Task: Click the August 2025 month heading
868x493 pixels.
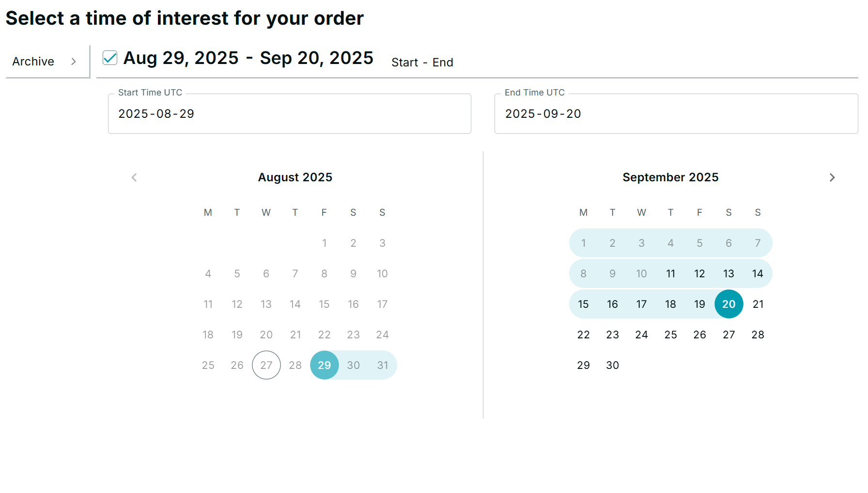Action: coord(295,177)
